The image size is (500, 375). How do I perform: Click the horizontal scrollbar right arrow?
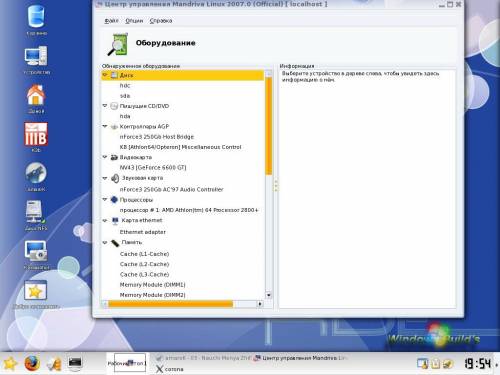point(260,304)
